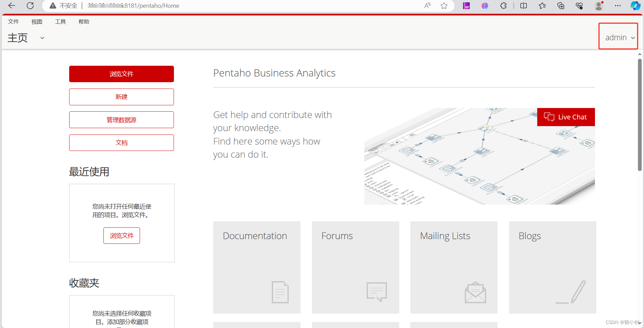Click the 新建 button
This screenshot has width=644, height=328.
122,97
